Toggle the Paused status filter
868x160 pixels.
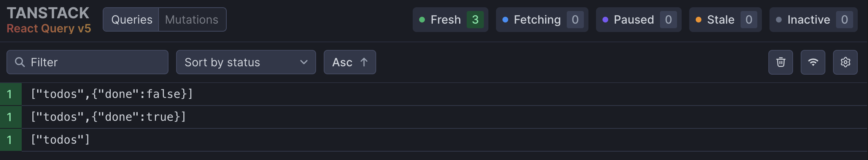pyautogui.click(x=639, y=20)
